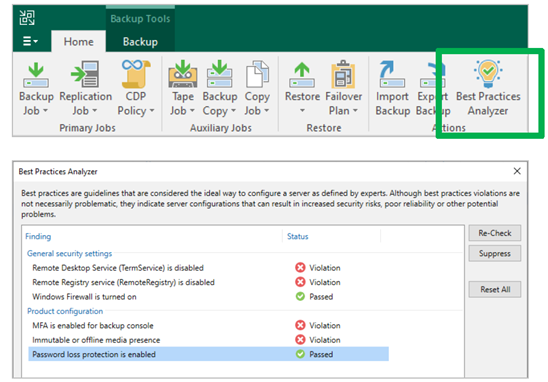This screenshot has width=548, height=382.
Task: Click the Failover Plan clipboard icon
Action: coord(343,74)
